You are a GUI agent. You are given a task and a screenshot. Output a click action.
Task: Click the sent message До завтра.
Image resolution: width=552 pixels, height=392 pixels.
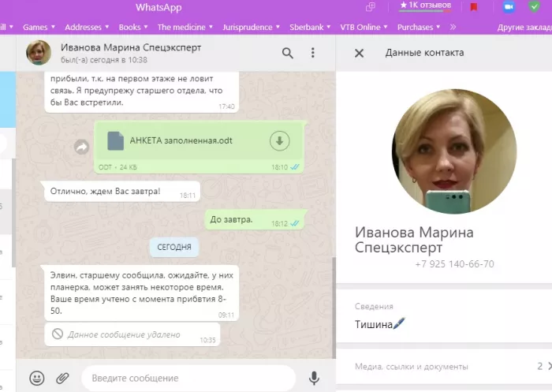tap(255, 220)
